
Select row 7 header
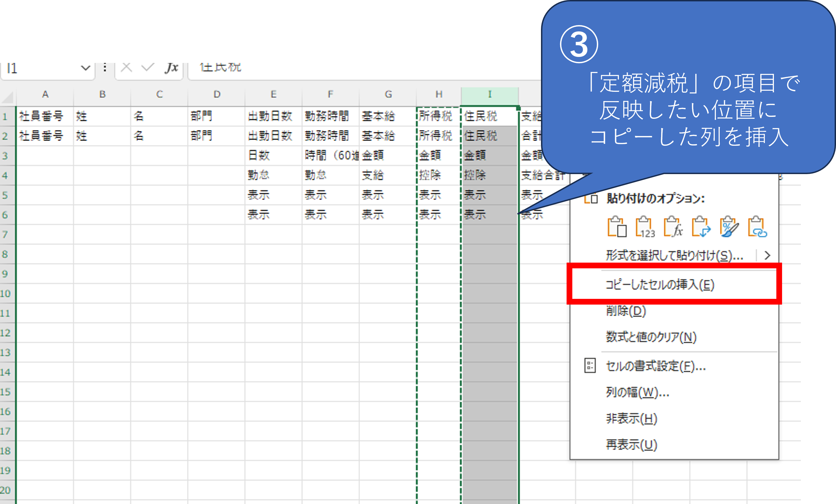pos(7,235)
